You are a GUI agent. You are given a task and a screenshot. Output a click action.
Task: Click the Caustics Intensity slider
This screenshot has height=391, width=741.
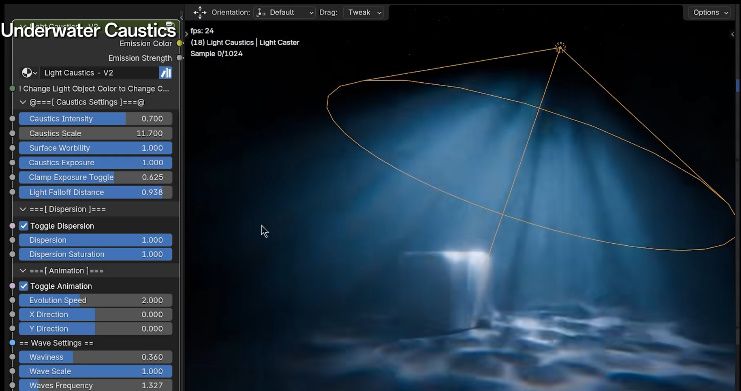(95, 119)
